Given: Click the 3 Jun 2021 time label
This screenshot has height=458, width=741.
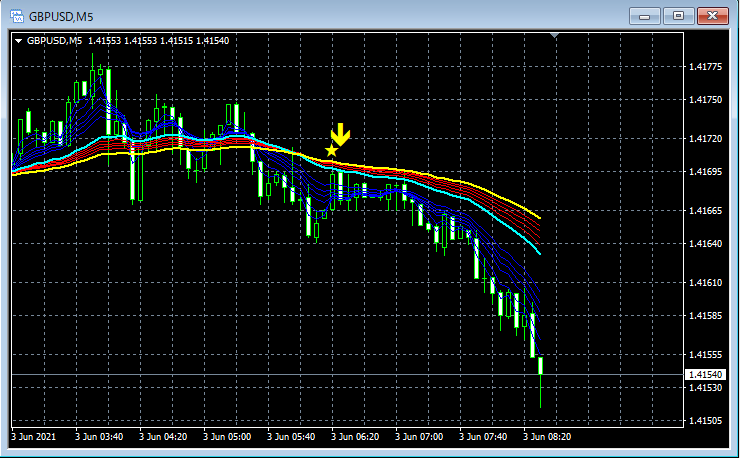Looking at the screenshot, I should (x=34, y=437).
